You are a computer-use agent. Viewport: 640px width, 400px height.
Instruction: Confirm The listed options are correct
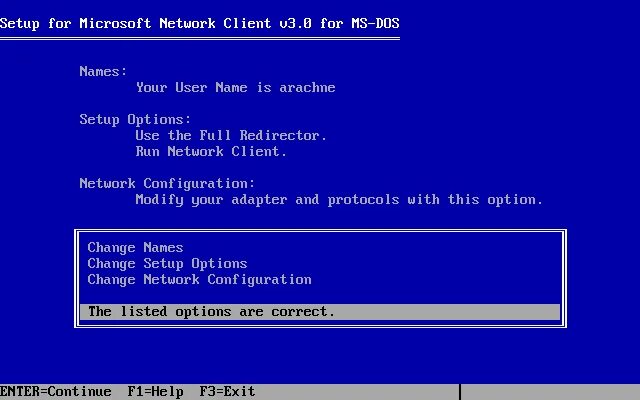click(x=320, y=312)
